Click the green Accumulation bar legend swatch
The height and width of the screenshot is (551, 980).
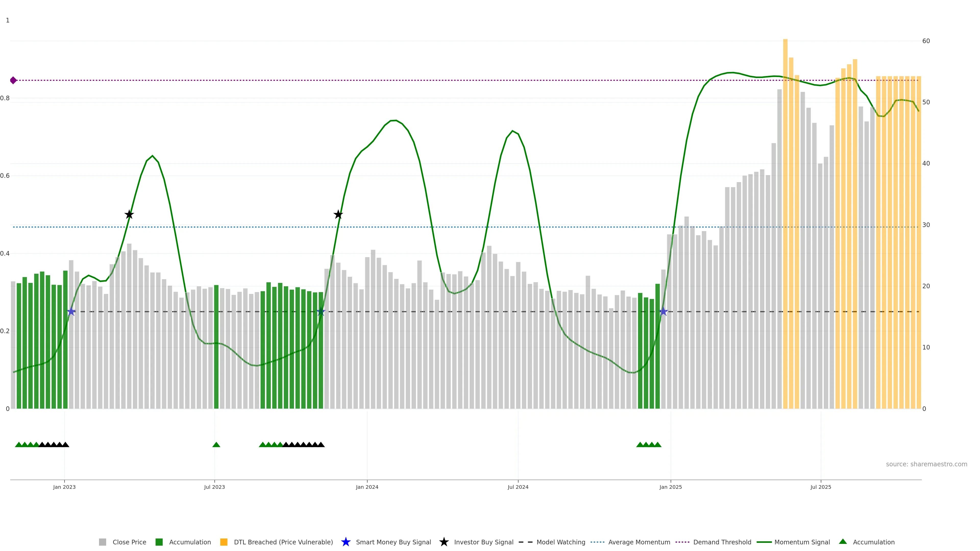point(159,542)
